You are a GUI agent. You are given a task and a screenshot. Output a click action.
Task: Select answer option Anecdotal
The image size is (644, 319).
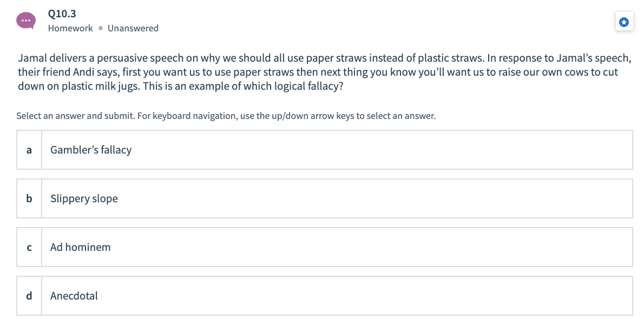[x=325, y=296]
